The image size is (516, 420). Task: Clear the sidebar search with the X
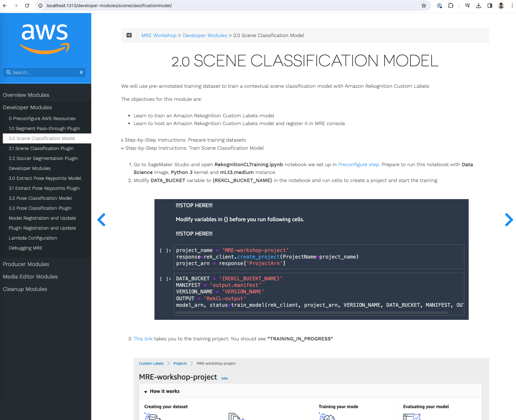81,72
